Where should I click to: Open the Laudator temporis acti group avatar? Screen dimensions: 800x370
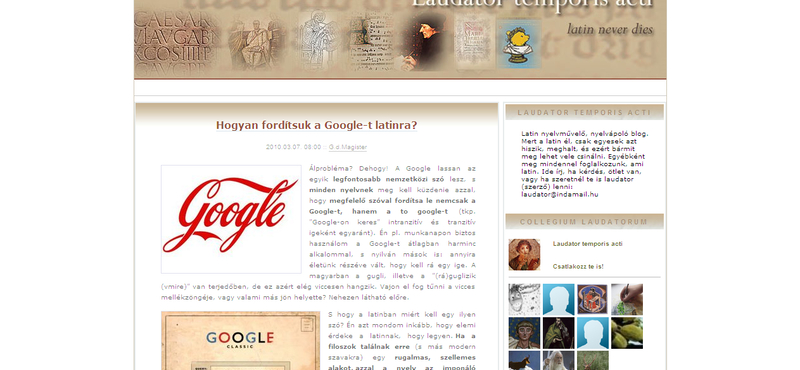(x=524, y=255)
